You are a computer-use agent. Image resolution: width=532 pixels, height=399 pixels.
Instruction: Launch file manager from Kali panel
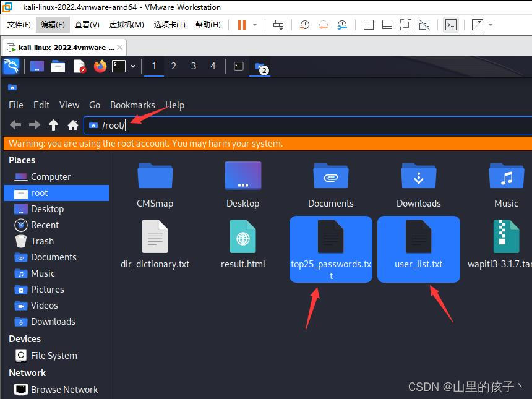(x=58, y=66)
